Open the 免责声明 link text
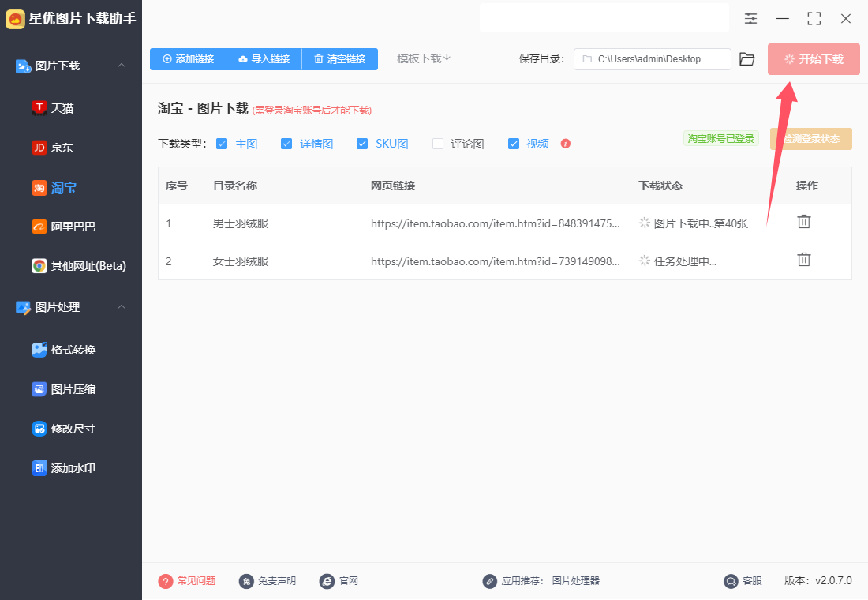 tap(277, 581)
